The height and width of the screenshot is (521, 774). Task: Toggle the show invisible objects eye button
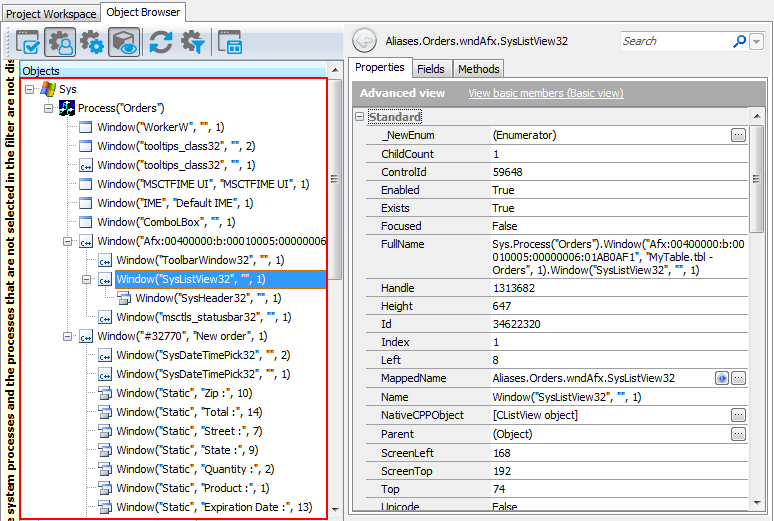(124, 42)
